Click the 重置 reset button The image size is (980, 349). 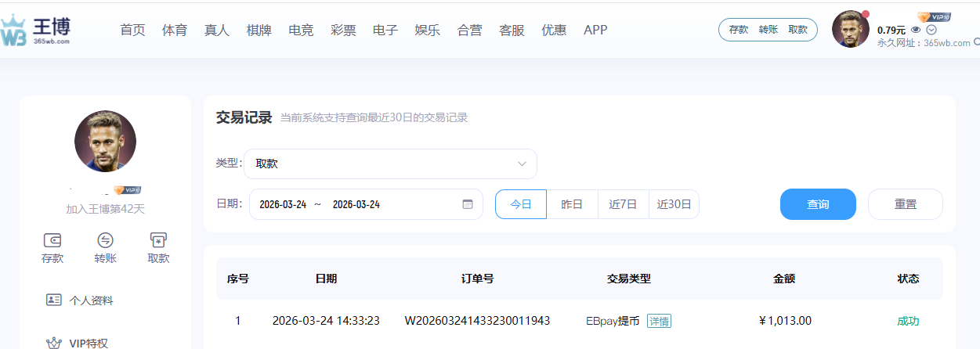point(905,204)
